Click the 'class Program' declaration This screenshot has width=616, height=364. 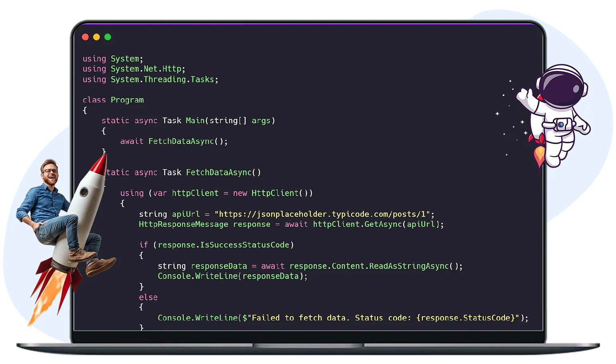(113, 100)
